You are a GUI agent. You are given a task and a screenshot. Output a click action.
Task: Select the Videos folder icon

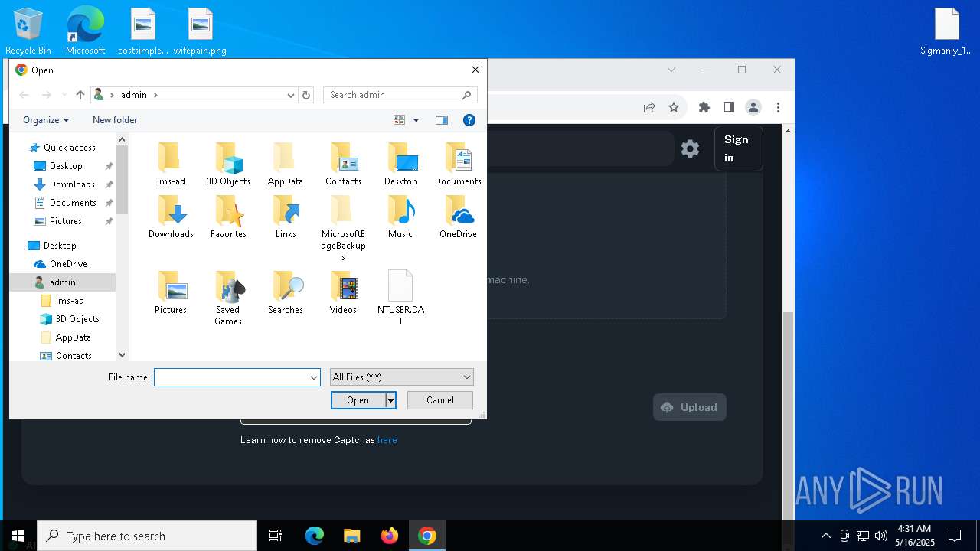pyautogui.click(x=343, y=292)
